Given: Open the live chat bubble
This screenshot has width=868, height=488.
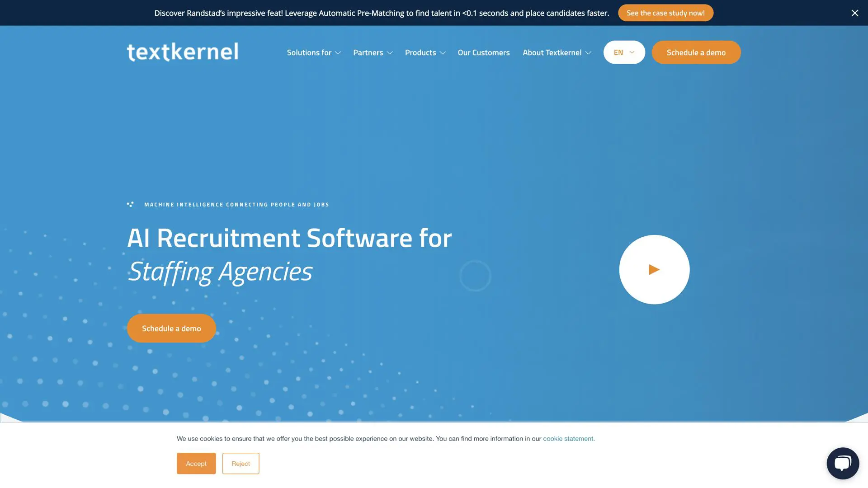Looking at the screenshot, I should point(842,463).
